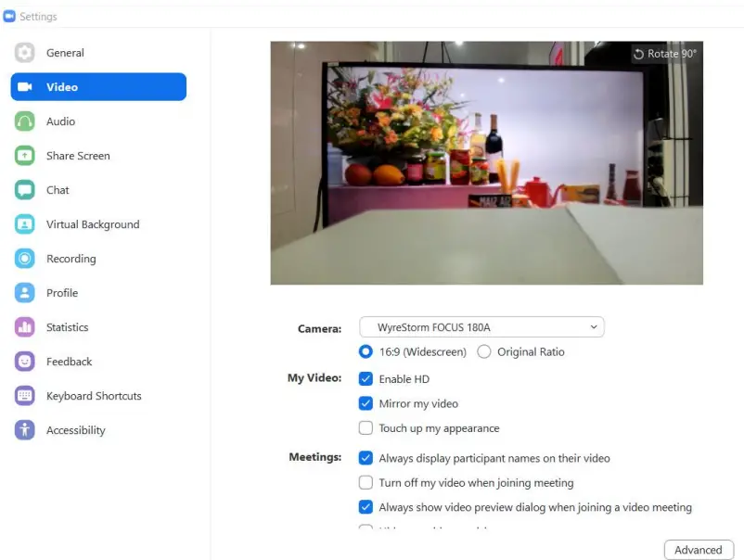Click the Virtual Background portrait icon

[x=25, y=224]
